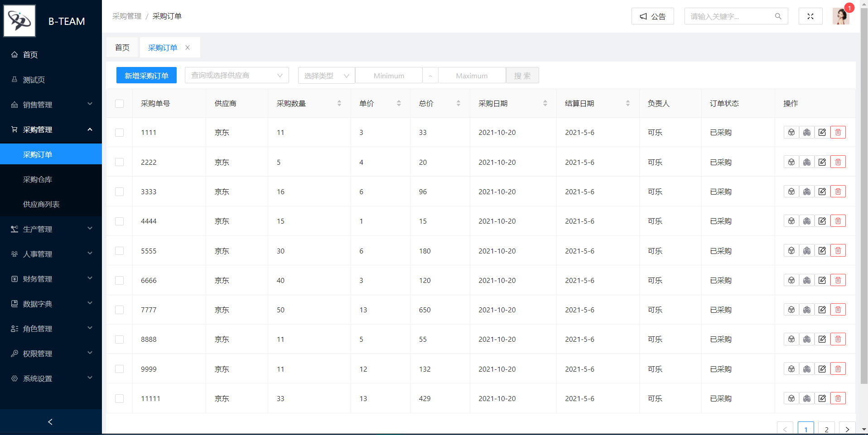Screen dimensions: 868x435
Task: Select the checkbox for order 1111
Action: tap(120, 133)
